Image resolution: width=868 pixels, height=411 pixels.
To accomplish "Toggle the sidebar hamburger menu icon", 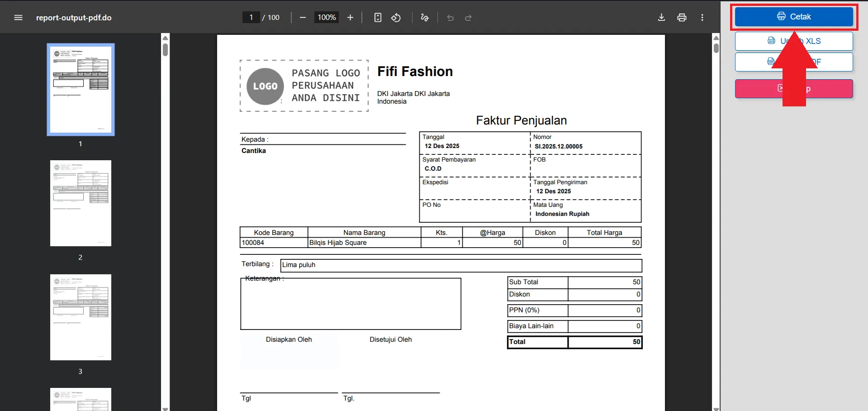I will tap(18, 18).
